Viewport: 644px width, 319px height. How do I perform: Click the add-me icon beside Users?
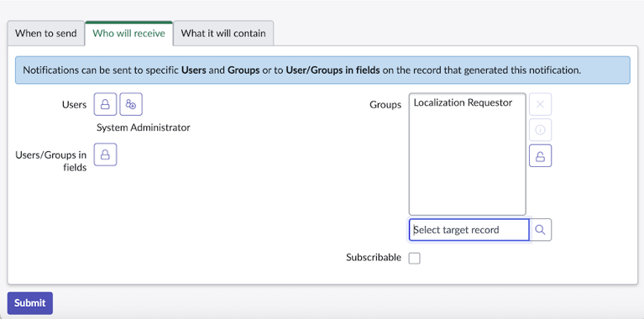[x=131, y=104]
